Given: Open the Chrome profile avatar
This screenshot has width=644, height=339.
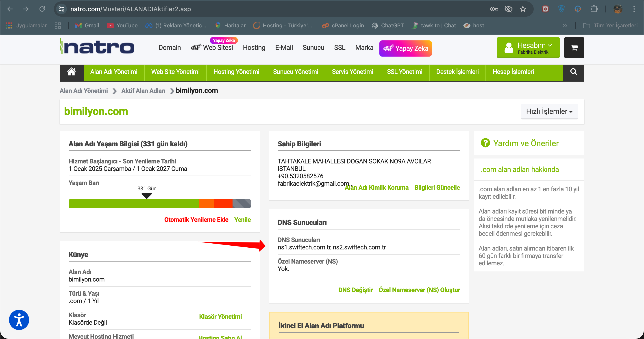Looking at the screenshot, I should coord(618,9).
